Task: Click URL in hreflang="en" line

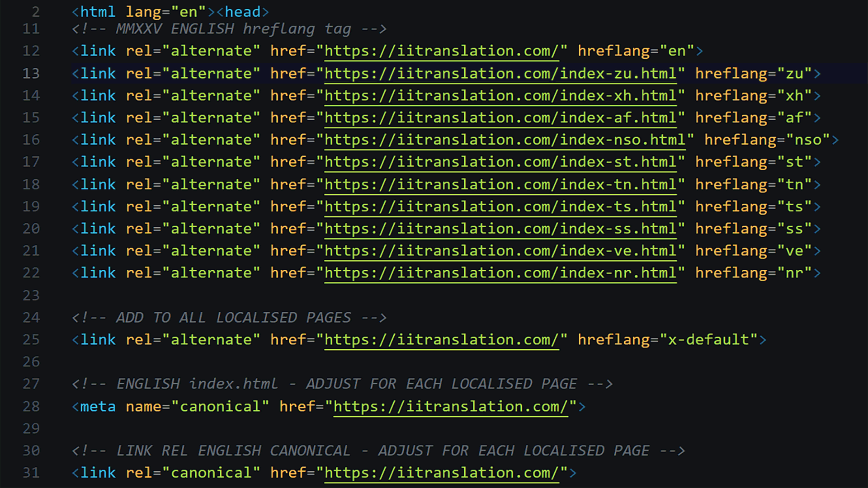Action: pos(441,51)
